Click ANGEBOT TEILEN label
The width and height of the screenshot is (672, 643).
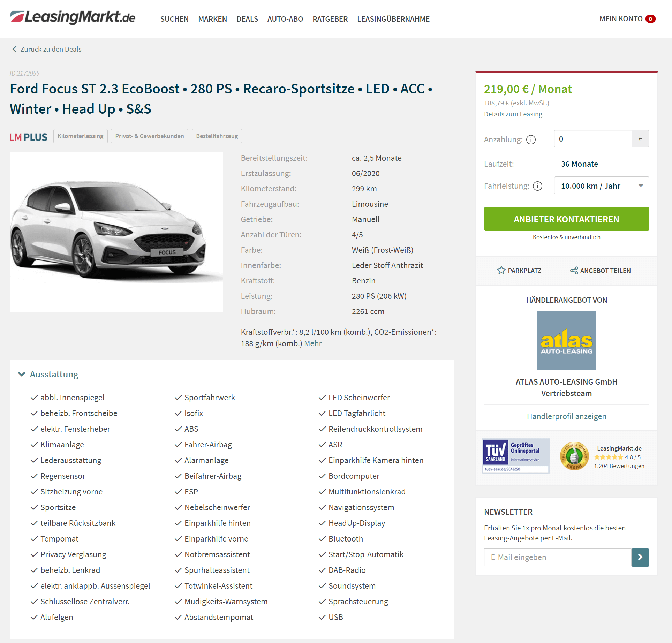coord(605,271)
